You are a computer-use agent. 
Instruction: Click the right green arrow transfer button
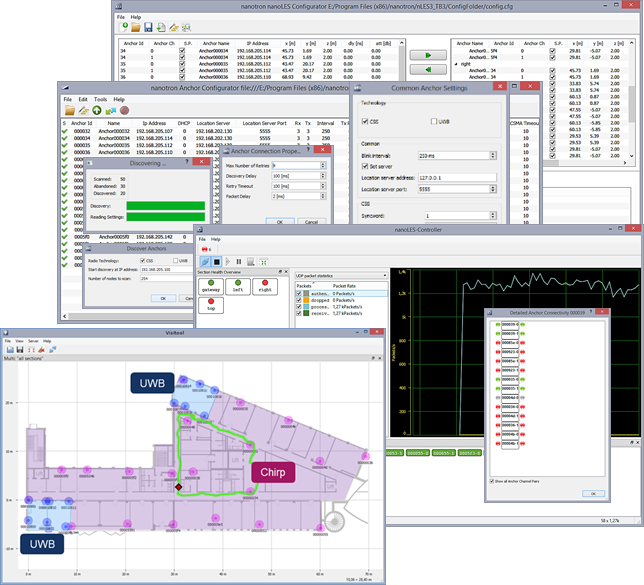(x=428, y=55)
